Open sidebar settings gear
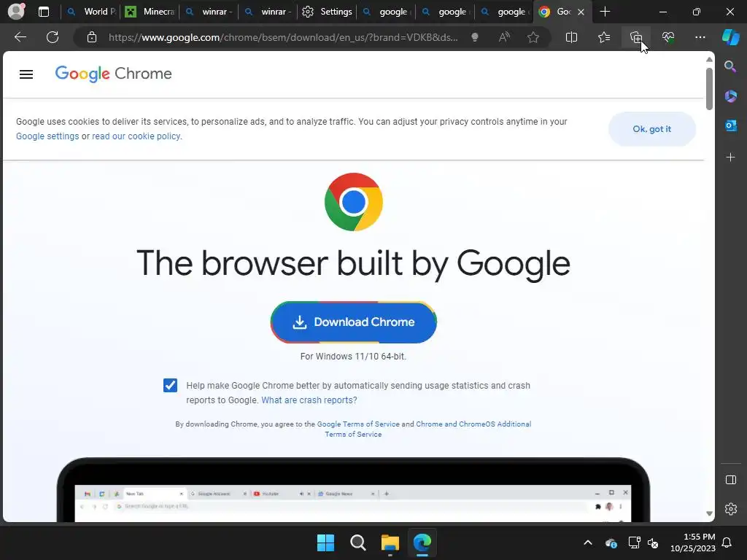The height and width of the screenshot is (560, 747). pyautogui.click(x=730, y=509)
